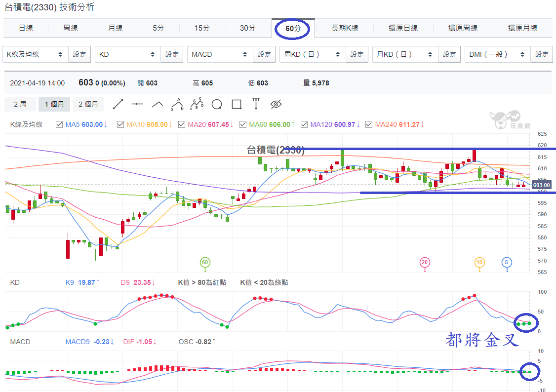Open the KD indicator dropdown

[128, 54]
